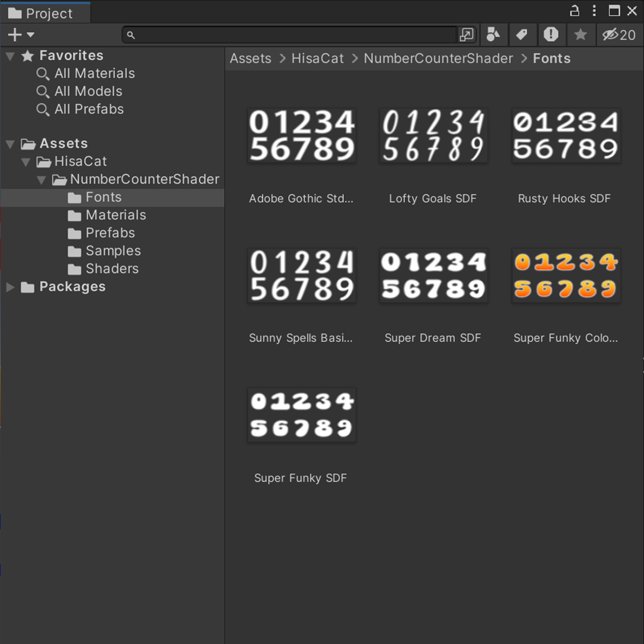Switch to the Project tab
The height and width of the screenshot is (644, 644).
(48, 13)
